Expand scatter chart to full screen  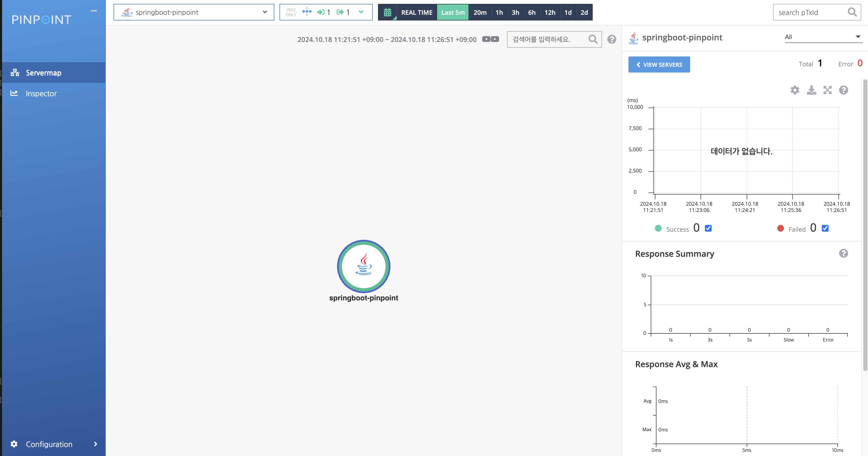pos(828,90)
